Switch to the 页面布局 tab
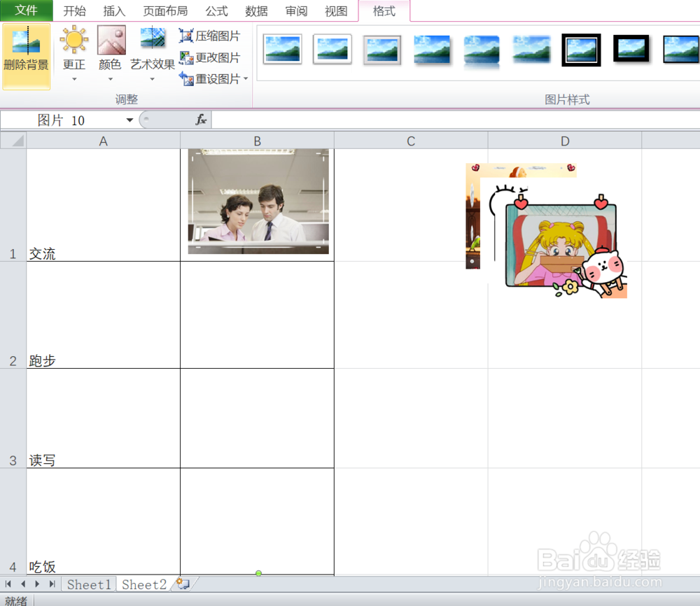This screenshot has width=700, height=606. tap(165, 11)
